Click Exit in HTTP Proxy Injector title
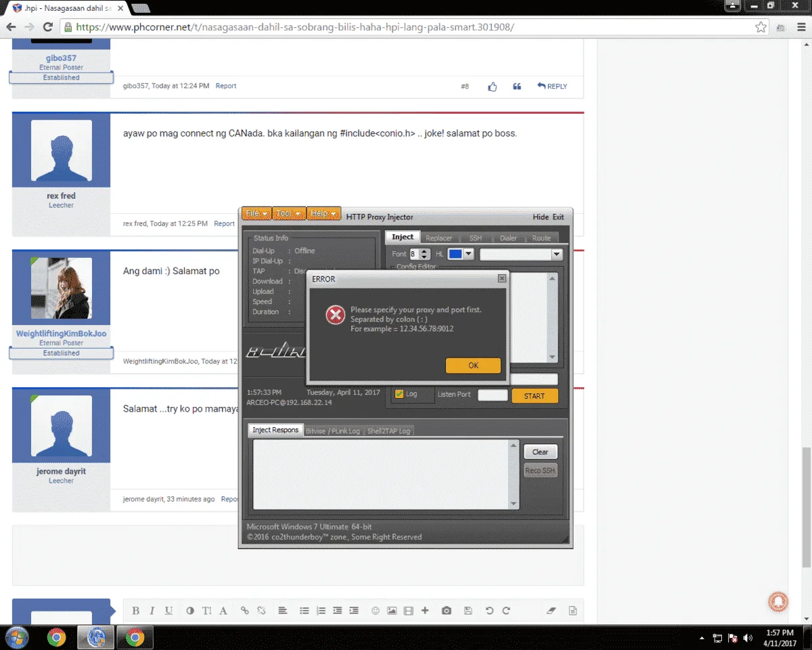 pos(558,217)
